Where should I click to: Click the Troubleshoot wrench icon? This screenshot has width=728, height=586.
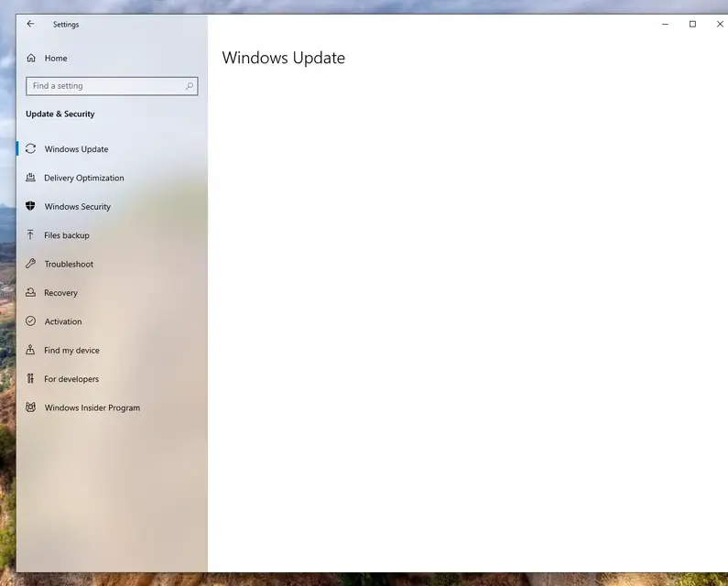coord(30,264)
